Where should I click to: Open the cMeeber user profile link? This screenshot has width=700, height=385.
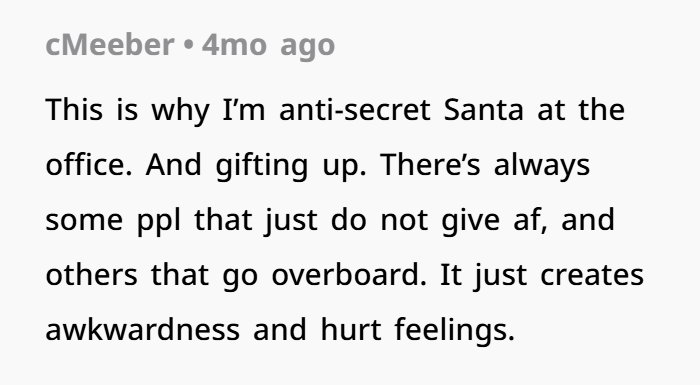pos(110,45)
